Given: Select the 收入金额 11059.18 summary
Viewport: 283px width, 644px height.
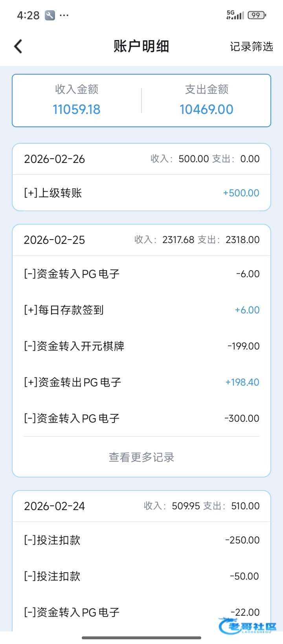Looking at the screenshot, I should [77, 101].
